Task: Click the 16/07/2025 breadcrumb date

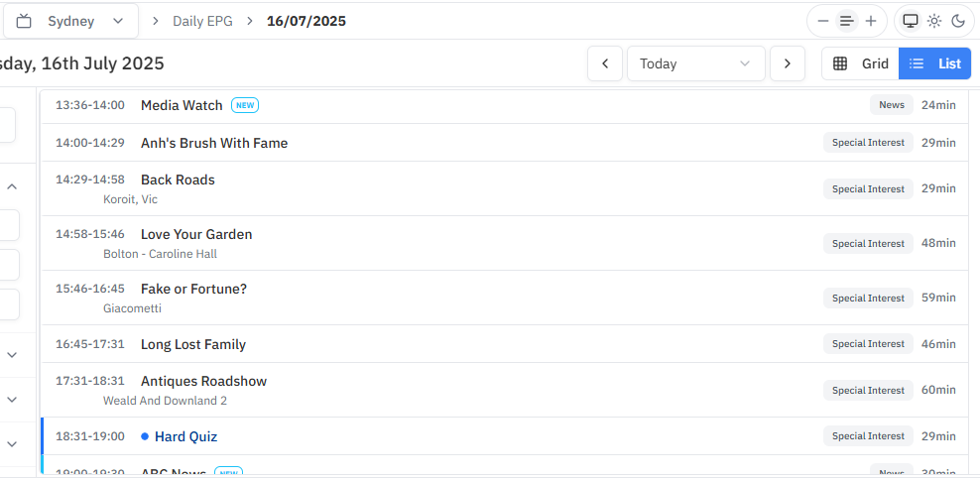Action: (x=306, y=21)
